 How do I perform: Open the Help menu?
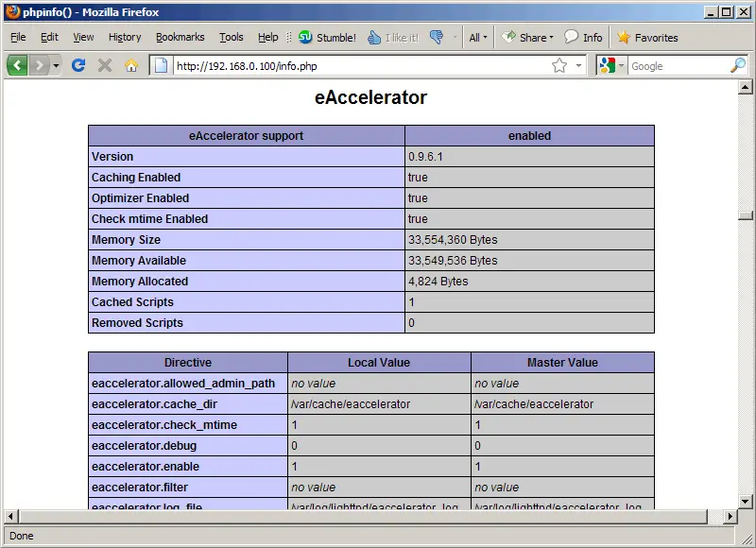tap(268, 37)
